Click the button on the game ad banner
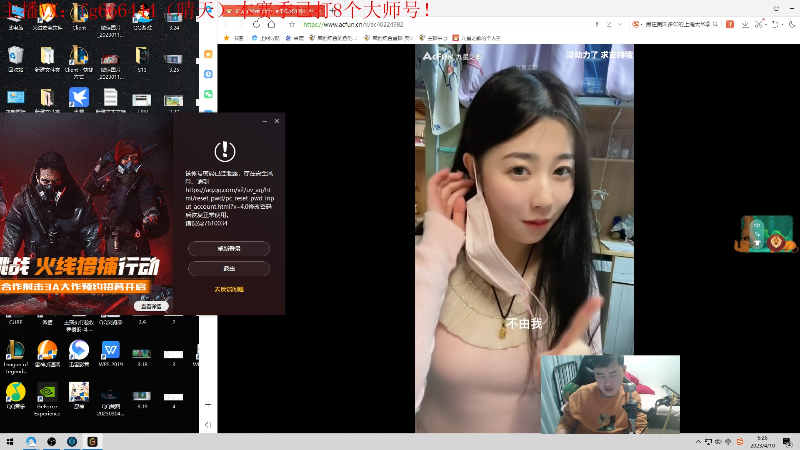 151,306
